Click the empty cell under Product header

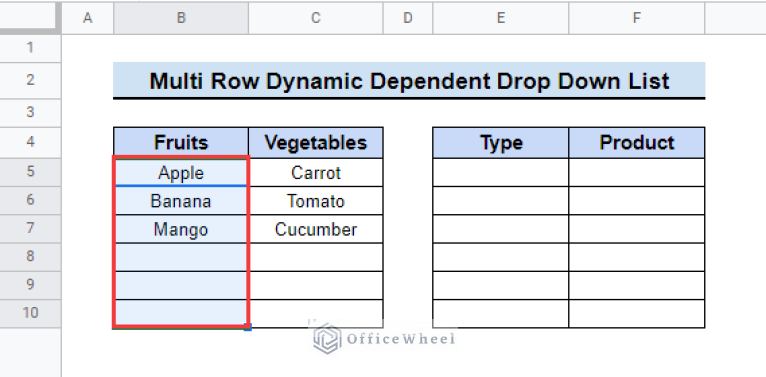click(637, 172)
